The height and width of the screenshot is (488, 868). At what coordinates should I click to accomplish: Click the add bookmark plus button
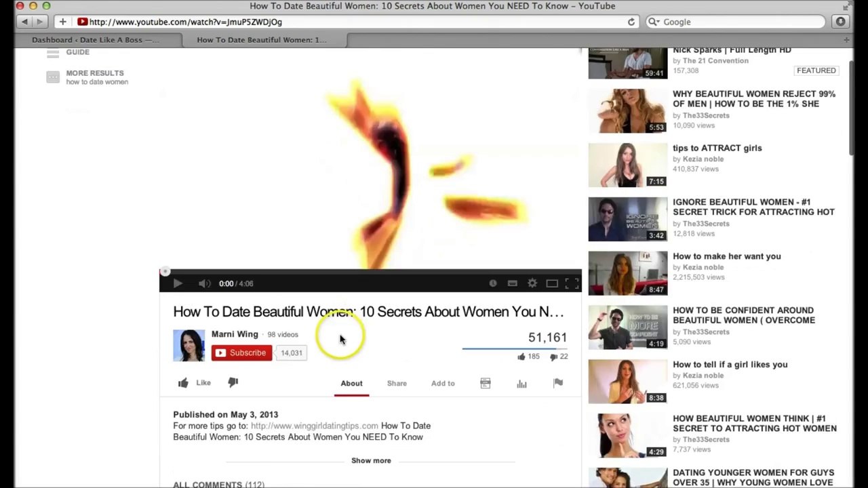pos(62,22)
